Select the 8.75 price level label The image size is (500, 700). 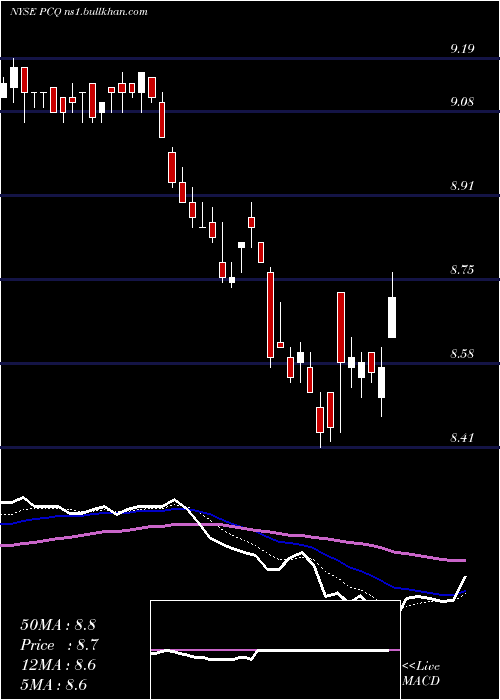tap(461, 270)
